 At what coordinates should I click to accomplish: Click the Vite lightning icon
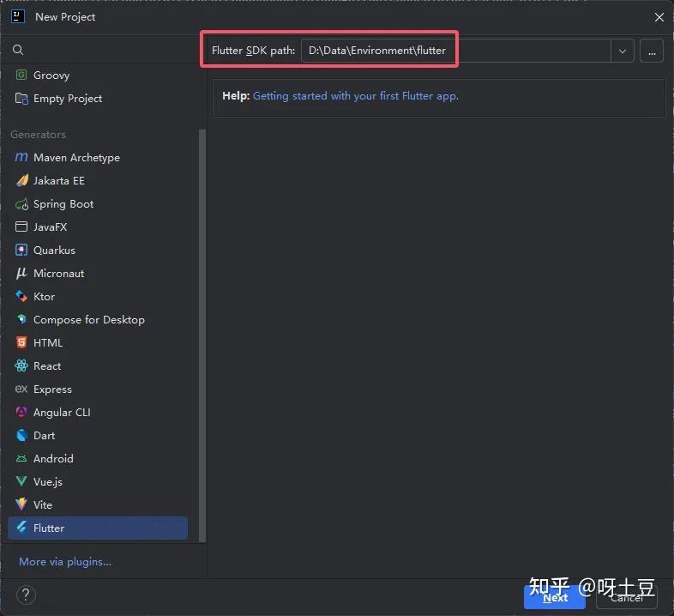click(x=21, y=504)
